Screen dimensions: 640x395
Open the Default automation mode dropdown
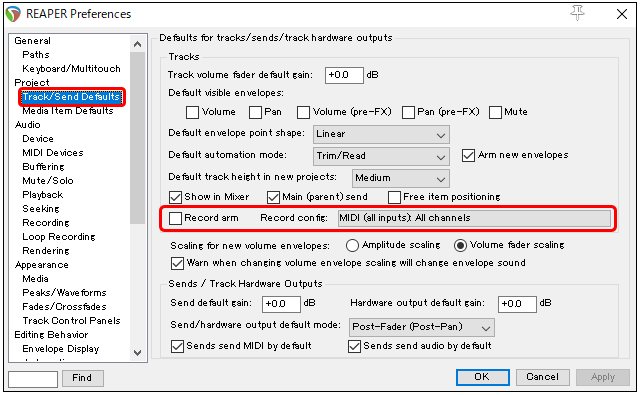pos(381,156)
